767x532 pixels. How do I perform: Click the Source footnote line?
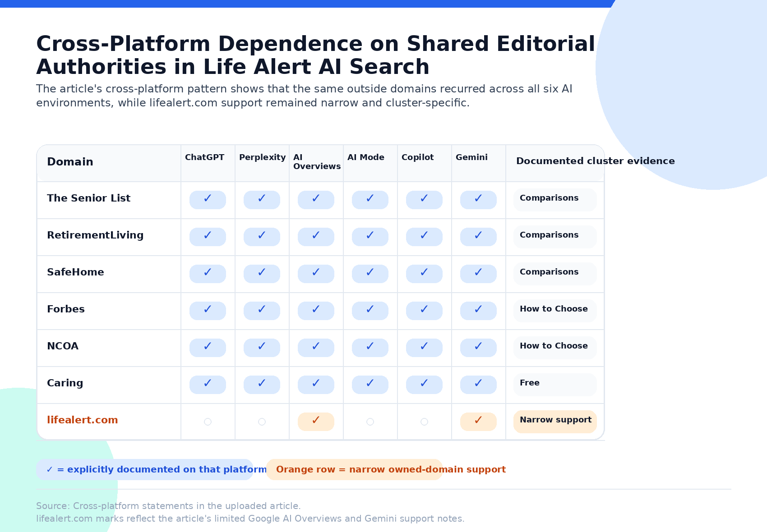pyautogui.click(x=168, y=506)
